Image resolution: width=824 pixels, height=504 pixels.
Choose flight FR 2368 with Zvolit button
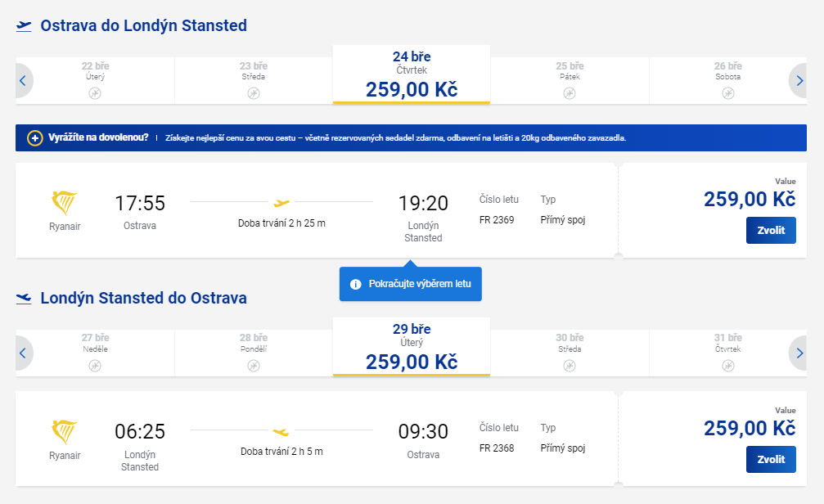[771, 459]
